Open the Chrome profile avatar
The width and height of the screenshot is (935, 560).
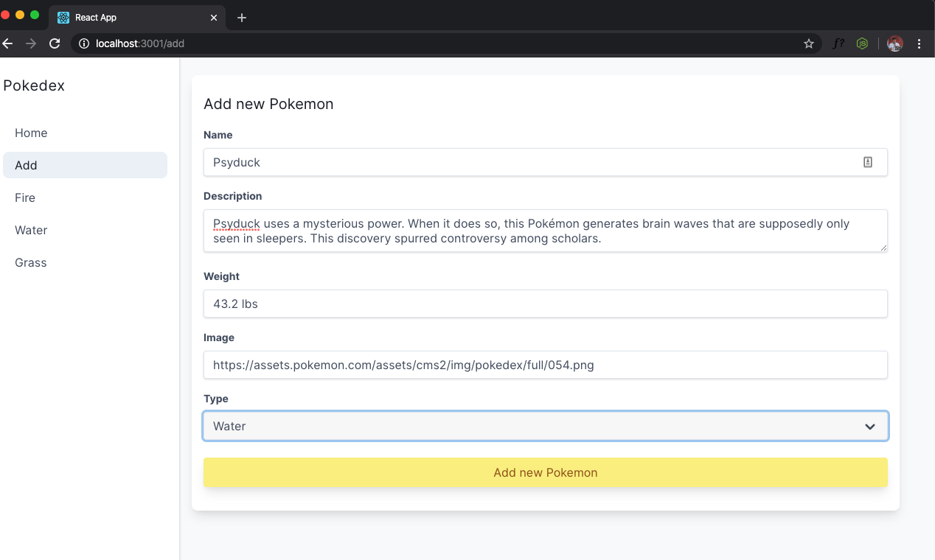tap(895, 43)
